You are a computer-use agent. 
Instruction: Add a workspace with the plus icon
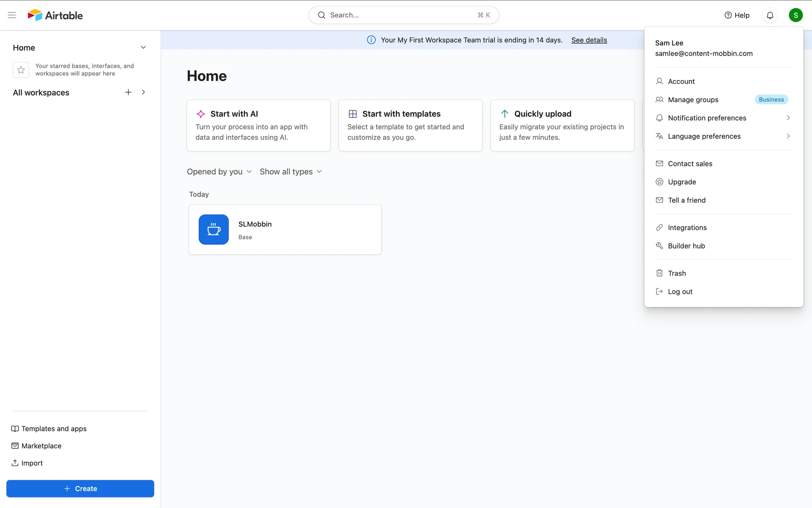coord(128,92)
